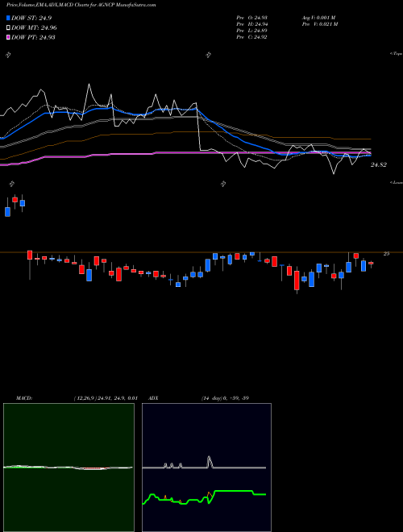Click the MACD parameters '(12,26,9) 24.91, 24.9, 0.01'
The image size is (403, 532).
pyautogui.click(x=106, y=398)
